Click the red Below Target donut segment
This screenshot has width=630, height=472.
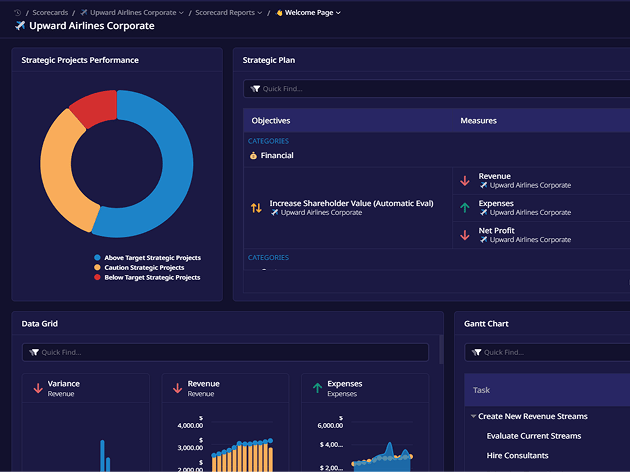[96, 106]
